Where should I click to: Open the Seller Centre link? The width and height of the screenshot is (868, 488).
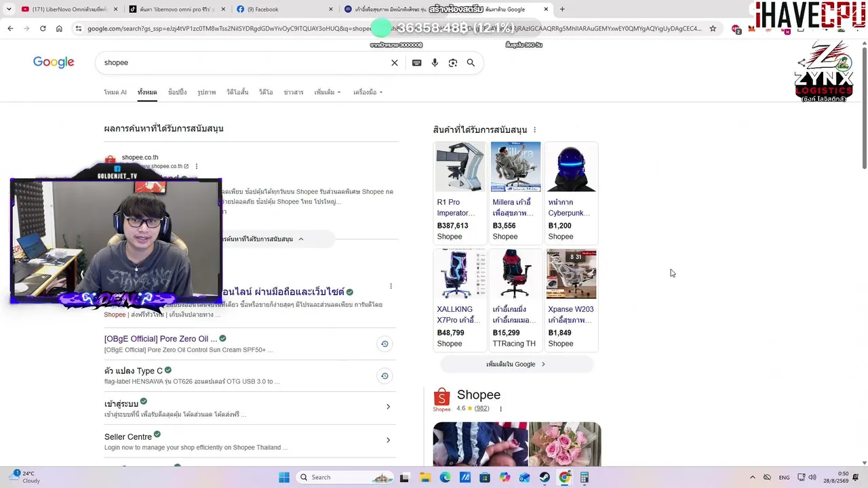[x=128, y=437]
